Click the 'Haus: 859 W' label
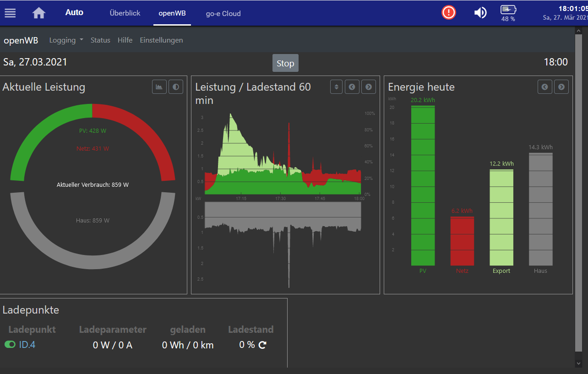This screenshot has height=374, width=588. [93, 221]
